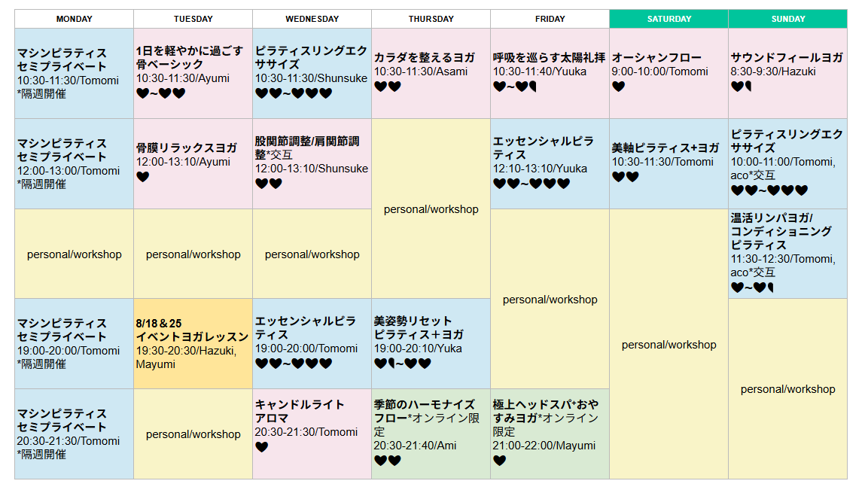Select the WEDNESDAY column header
This screenshot has width=868, height=487.
coord(312,19)
